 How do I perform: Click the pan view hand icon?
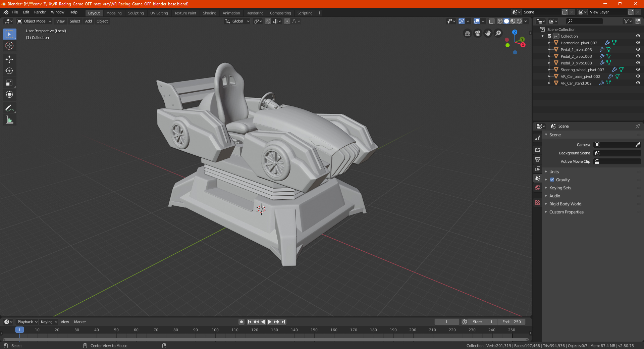pos(488,33)
